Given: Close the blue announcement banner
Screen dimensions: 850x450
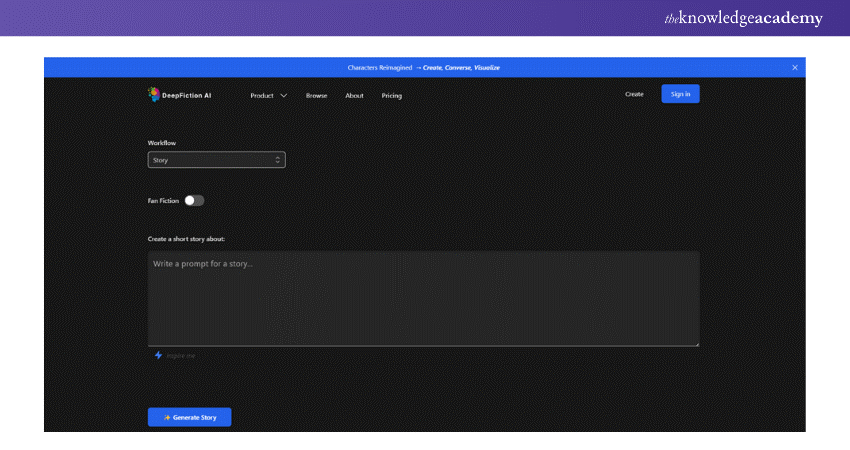Looking at the screenshot, I should click(x=795, y=67).
